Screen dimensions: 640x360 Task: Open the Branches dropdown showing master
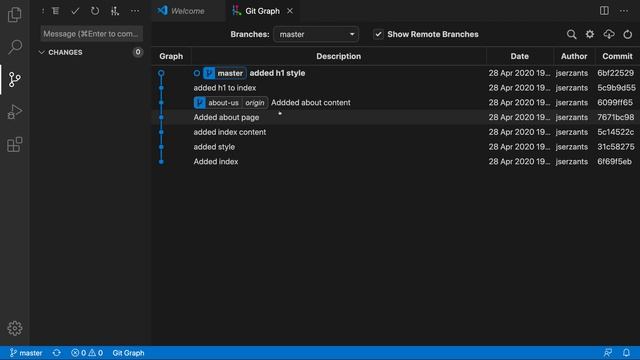pyautogui.click(x=316, y=34)
